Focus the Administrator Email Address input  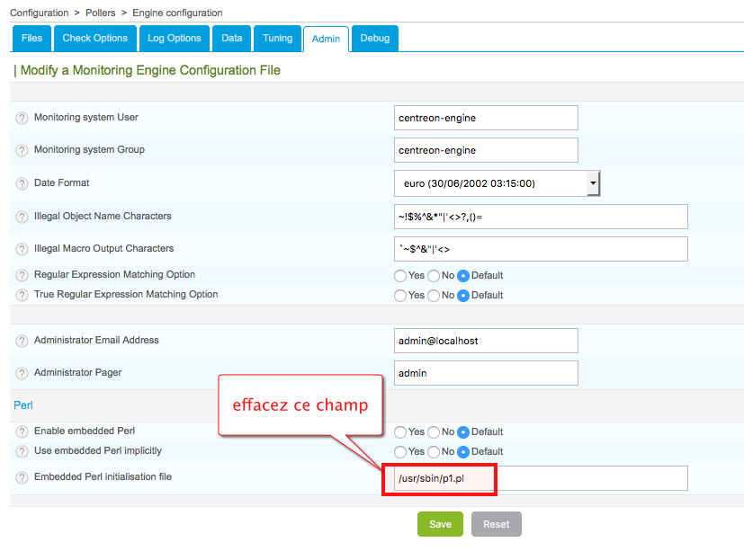coord(486,342)
